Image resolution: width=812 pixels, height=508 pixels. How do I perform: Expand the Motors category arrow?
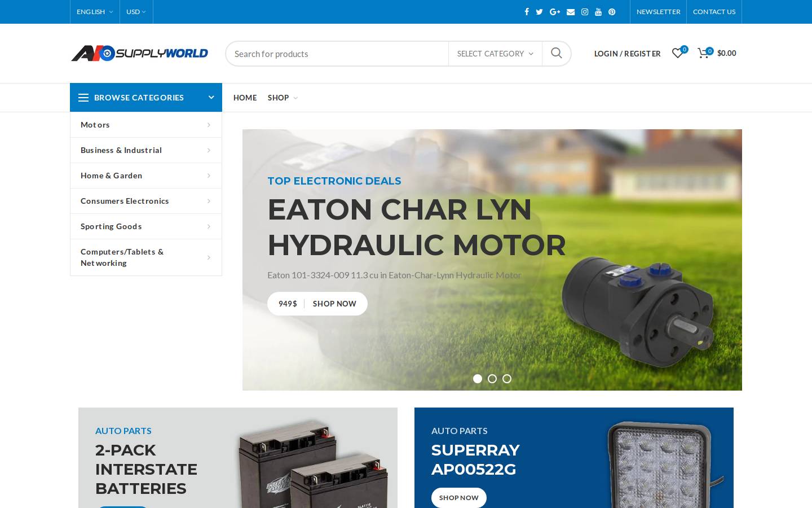tap(209, 125)
